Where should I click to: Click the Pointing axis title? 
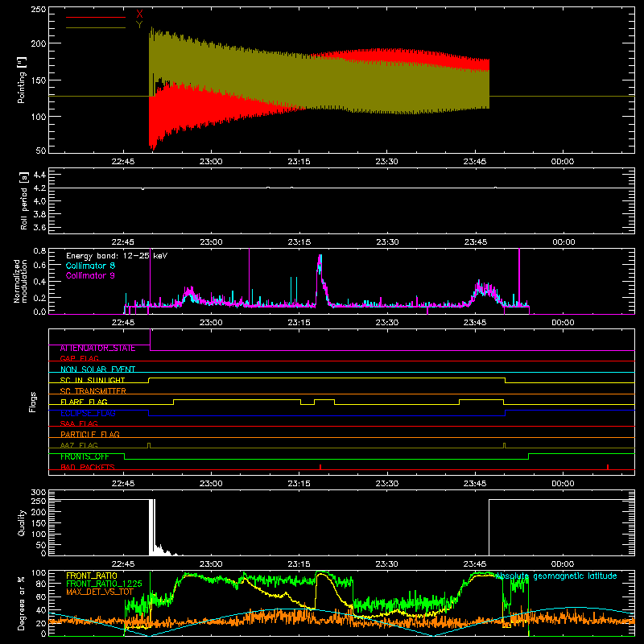click(22, 80)
